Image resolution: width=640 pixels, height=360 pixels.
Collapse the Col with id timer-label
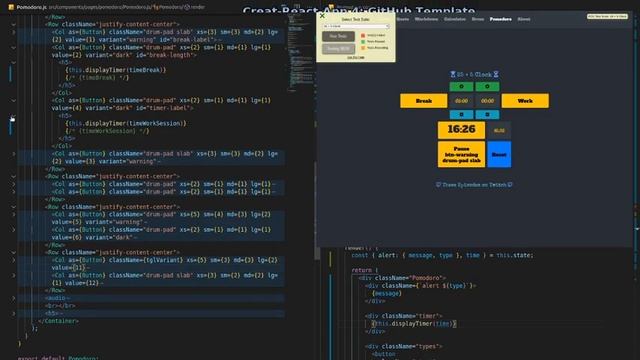pos(13,100)
